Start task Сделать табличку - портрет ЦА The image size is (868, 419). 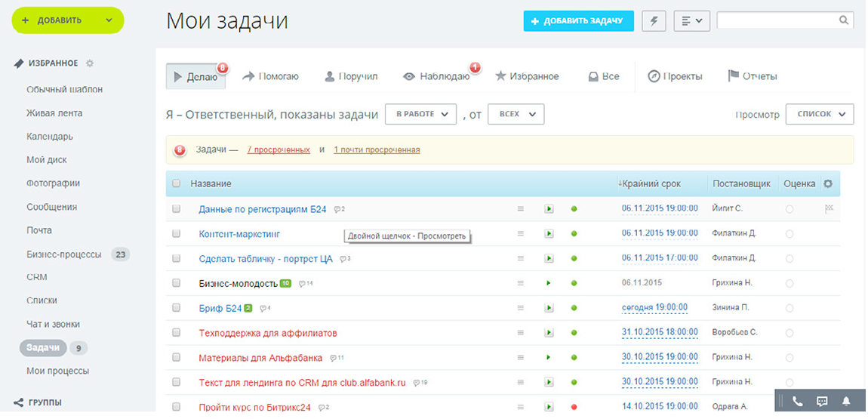click(549, 258)
